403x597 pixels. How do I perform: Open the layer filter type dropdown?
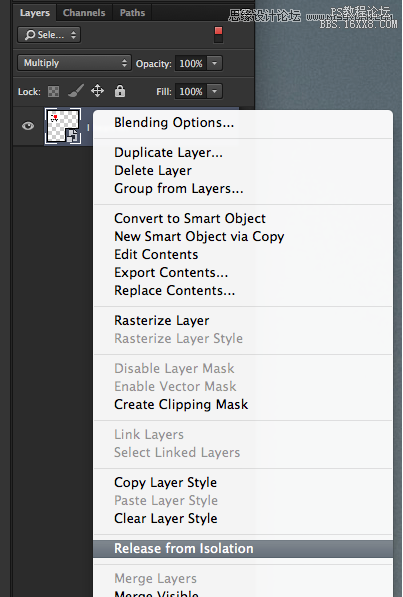coord(49,35)
